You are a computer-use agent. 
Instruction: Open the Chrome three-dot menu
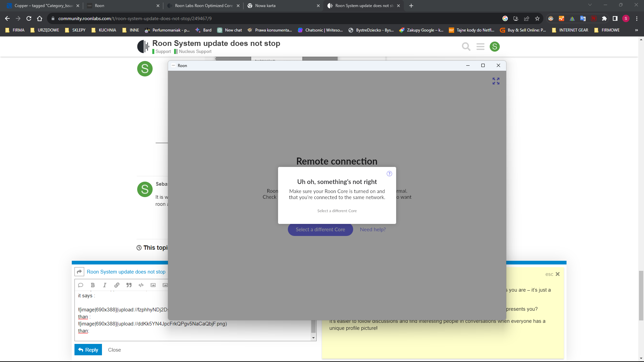pyautogui.click(x=637, y=18)
